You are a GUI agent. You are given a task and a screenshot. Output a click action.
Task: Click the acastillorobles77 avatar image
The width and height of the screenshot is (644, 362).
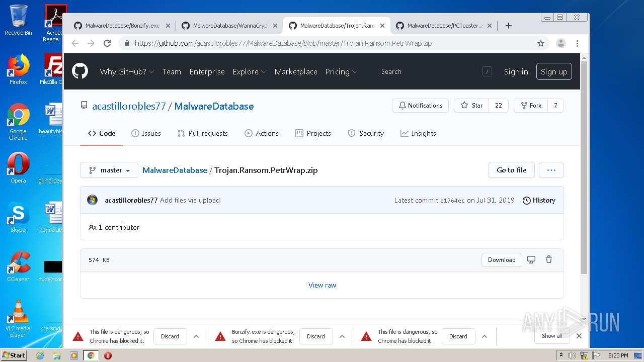point(93,200)
